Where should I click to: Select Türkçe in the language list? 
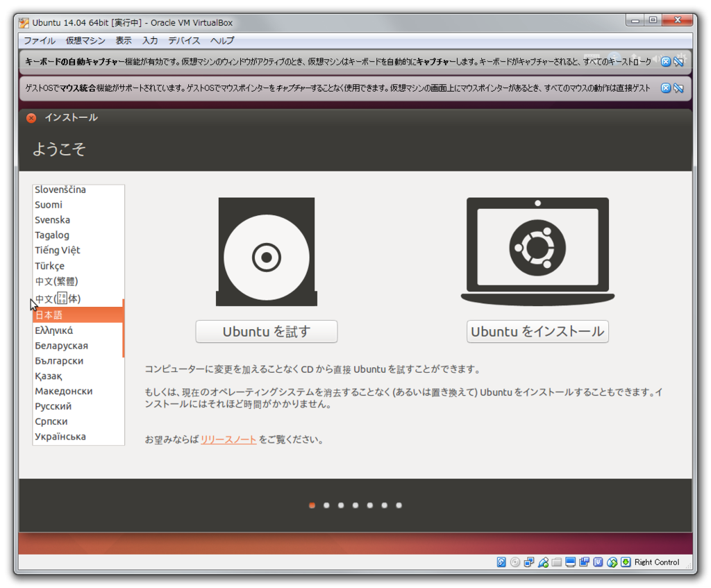coord(78,266)
